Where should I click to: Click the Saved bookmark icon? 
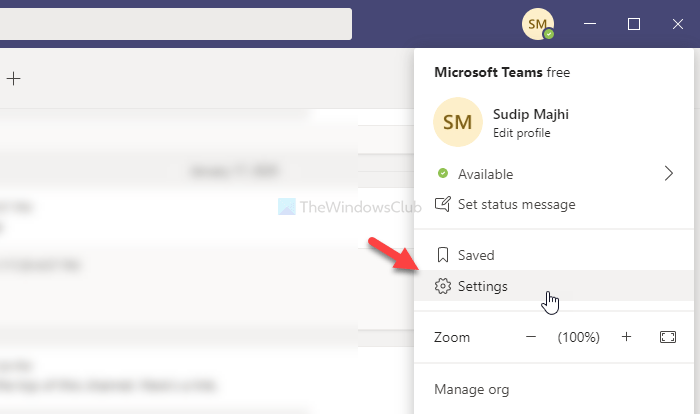click(442, 255)
